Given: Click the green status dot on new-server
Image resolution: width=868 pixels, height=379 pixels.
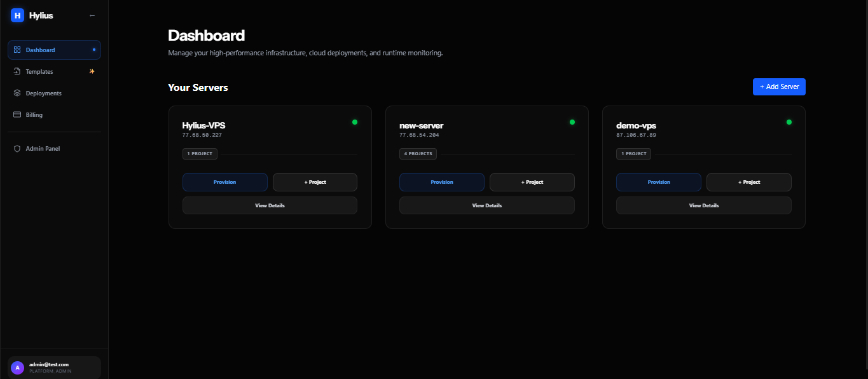Looking at the screenshot, I should 572,122.
